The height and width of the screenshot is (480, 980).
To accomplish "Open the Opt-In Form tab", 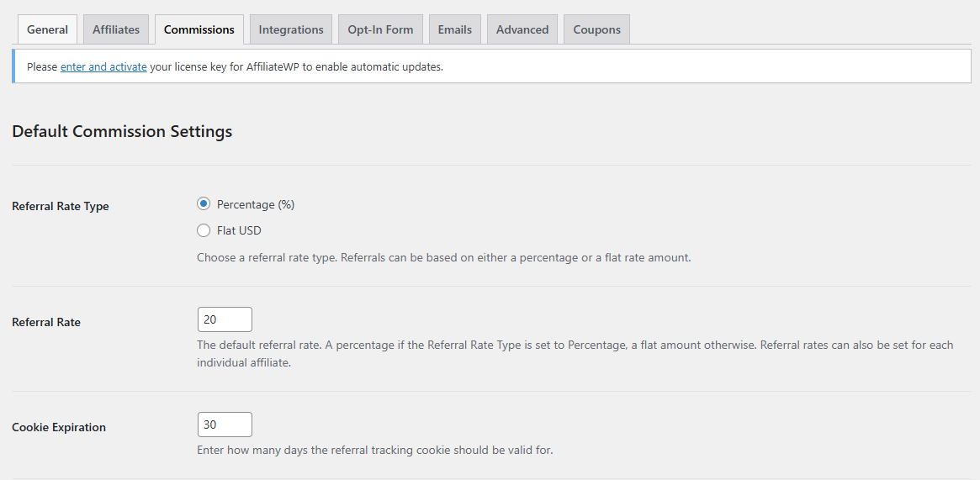I will tap(380, 29).
